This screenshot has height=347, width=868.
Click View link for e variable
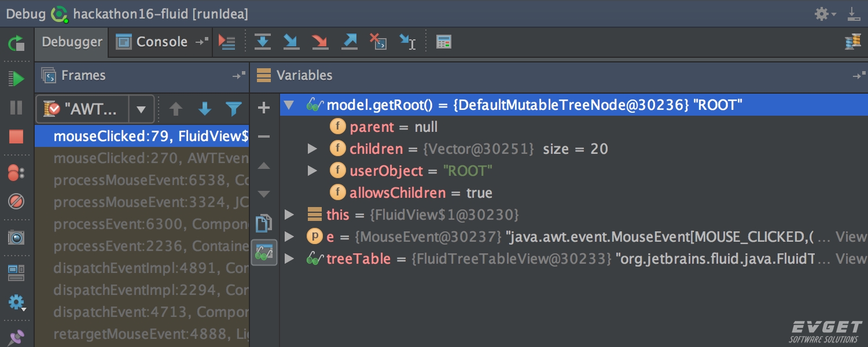[852, 237]
